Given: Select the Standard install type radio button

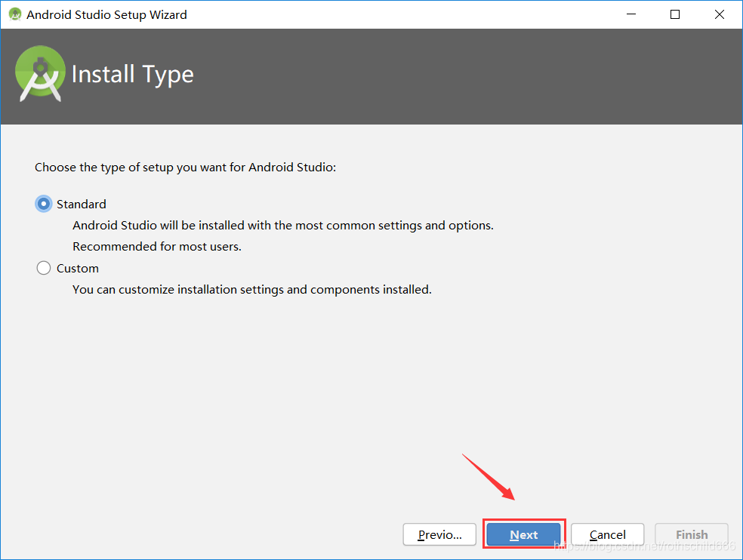Looking at the screenshot, I should (44, 205).
